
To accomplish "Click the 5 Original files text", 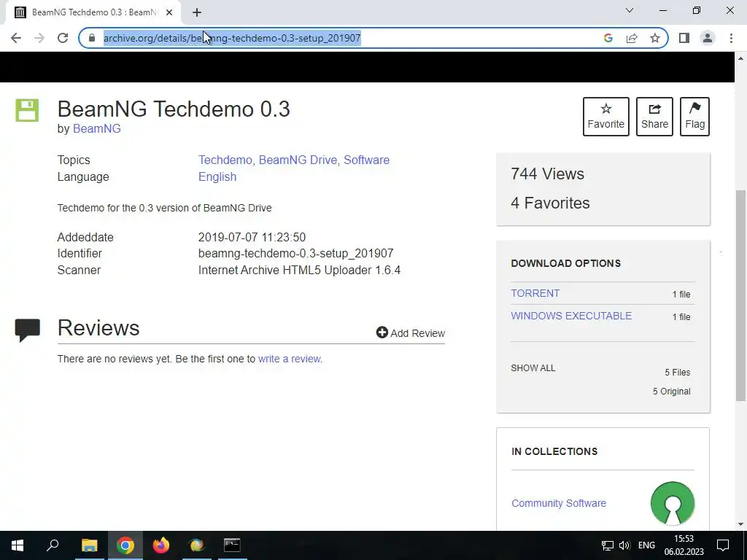I will [x=671, y=392].
